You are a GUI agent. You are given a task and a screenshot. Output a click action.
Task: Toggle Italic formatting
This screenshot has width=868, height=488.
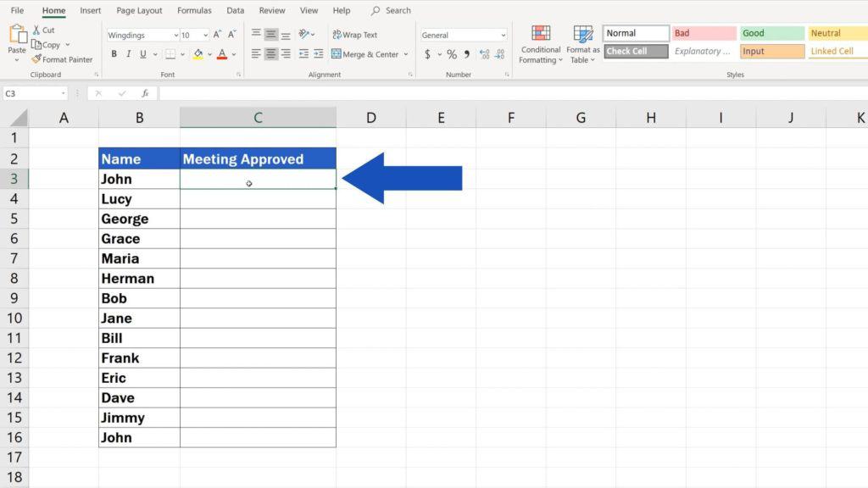click(129, 54)
